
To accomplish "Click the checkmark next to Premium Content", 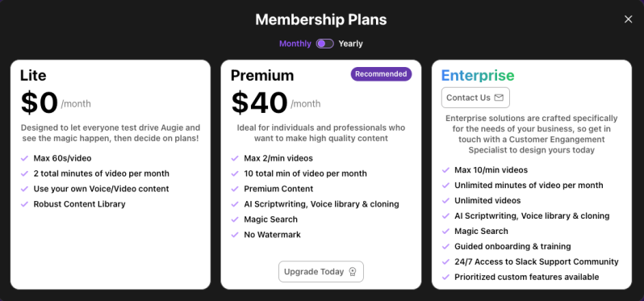I will (235, 189).
